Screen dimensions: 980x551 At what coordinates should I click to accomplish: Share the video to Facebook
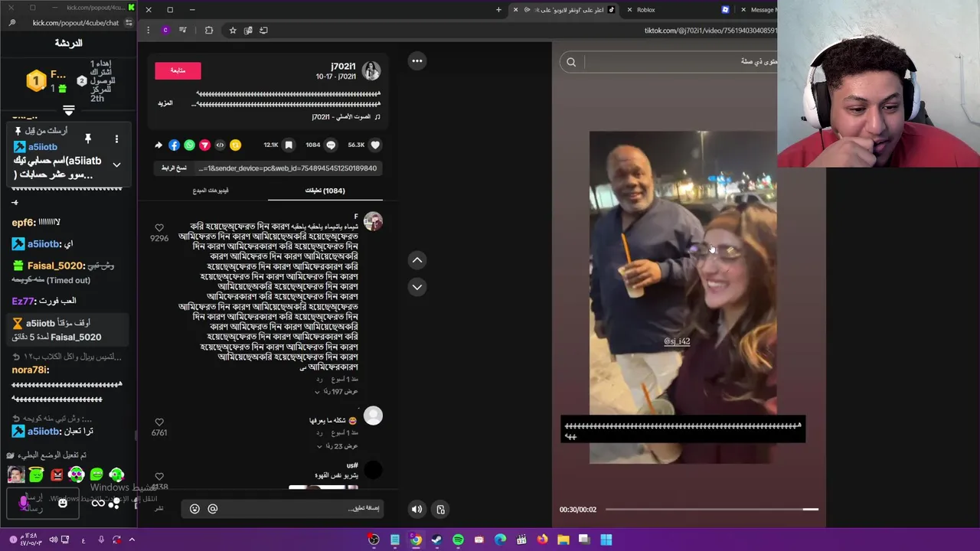click(174, 145)
